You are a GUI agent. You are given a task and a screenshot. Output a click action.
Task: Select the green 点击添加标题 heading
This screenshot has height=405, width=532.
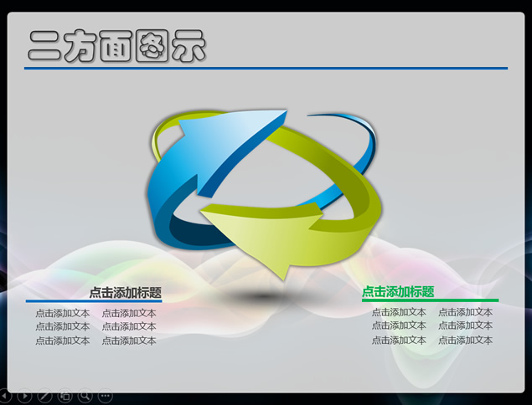point(398,291)
